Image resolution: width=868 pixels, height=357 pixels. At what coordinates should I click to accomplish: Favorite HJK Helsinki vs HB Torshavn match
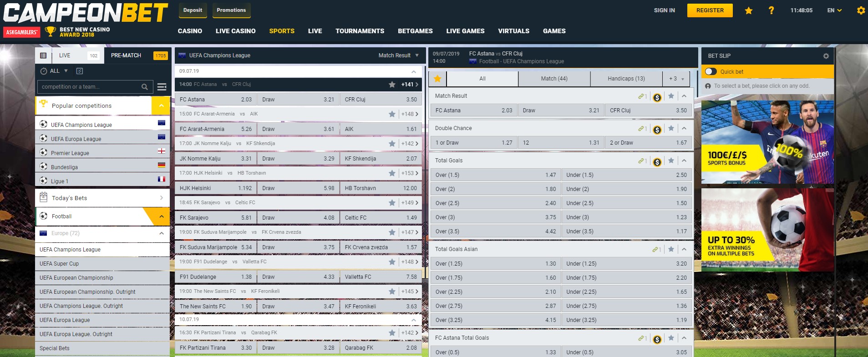coord(391,173)
